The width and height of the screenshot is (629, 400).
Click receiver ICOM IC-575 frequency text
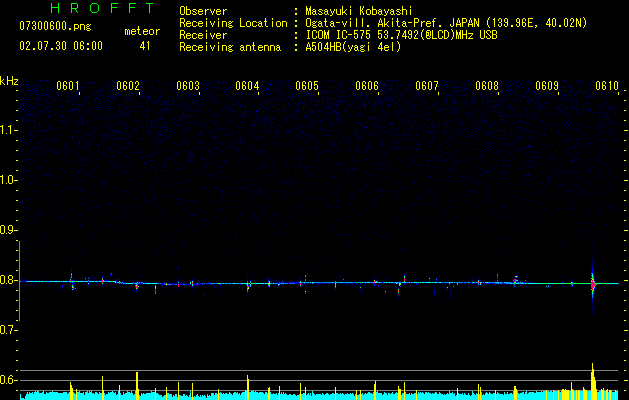401,35
